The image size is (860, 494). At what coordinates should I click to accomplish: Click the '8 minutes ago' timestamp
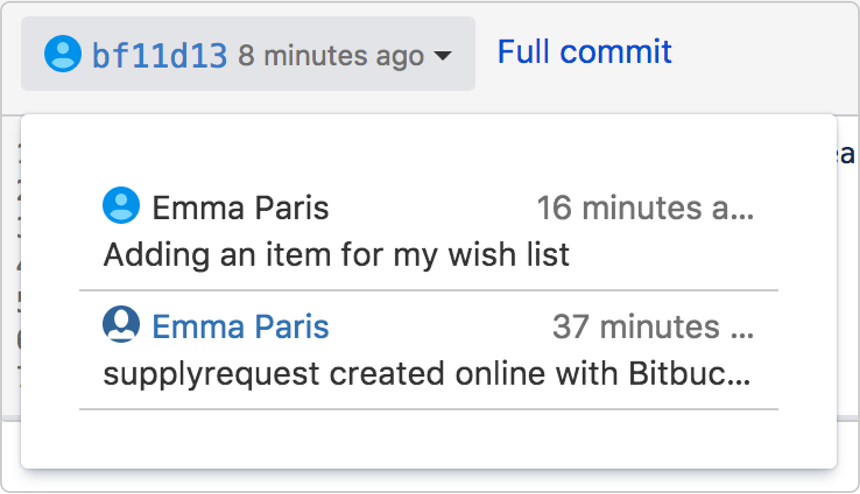click(x=330, y=56)
